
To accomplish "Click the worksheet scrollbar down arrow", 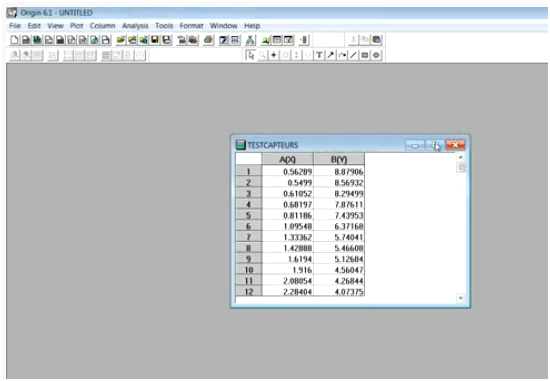I will 461,298.
